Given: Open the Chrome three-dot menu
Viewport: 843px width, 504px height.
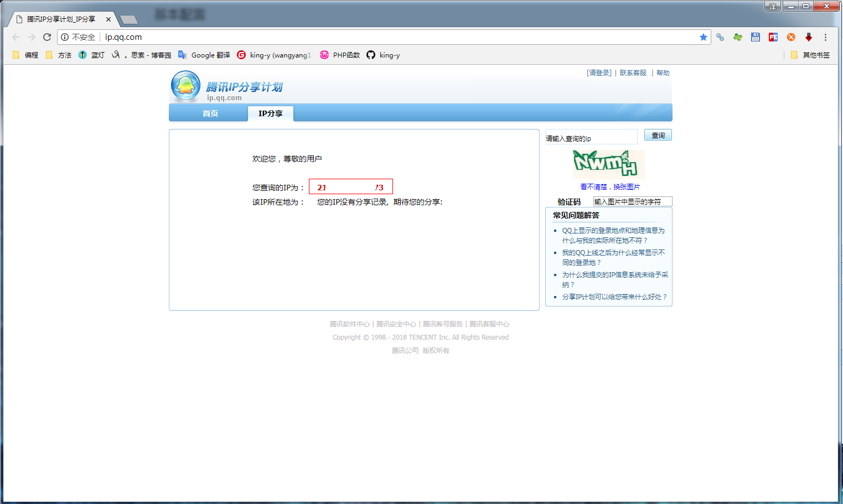Looking at the screenshot, I should [825, 37].
